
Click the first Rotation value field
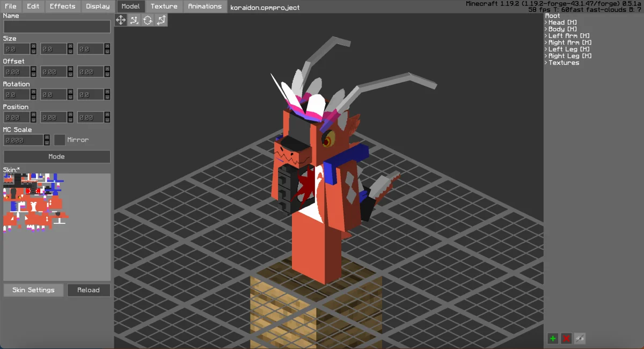(17, 94)
